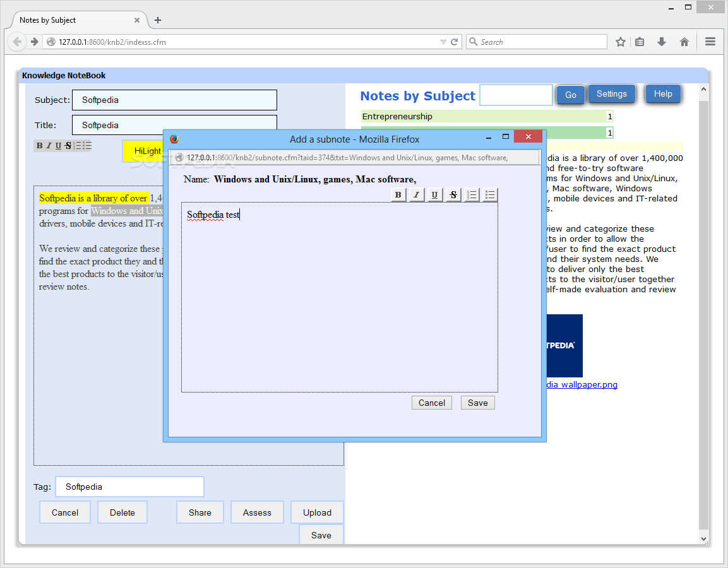Cancel the subnote dialog
Screen dimensions: 728x568
point(432,403)
